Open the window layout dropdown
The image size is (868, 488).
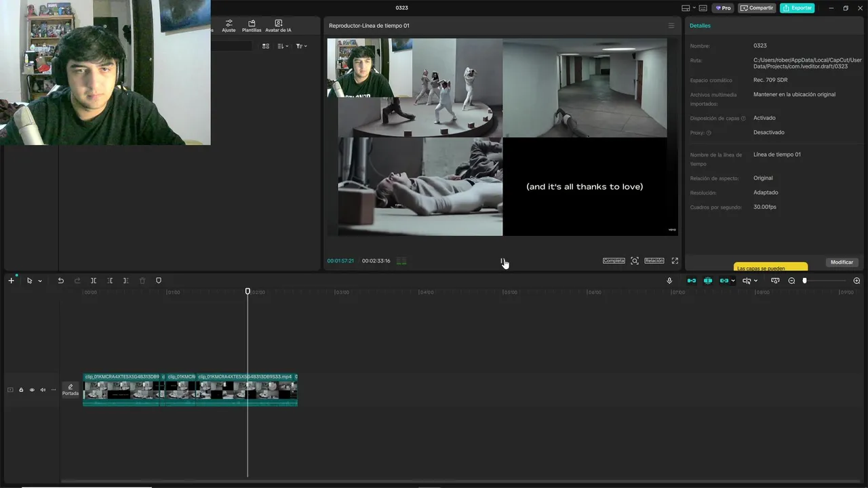click(x=688, y=8)
